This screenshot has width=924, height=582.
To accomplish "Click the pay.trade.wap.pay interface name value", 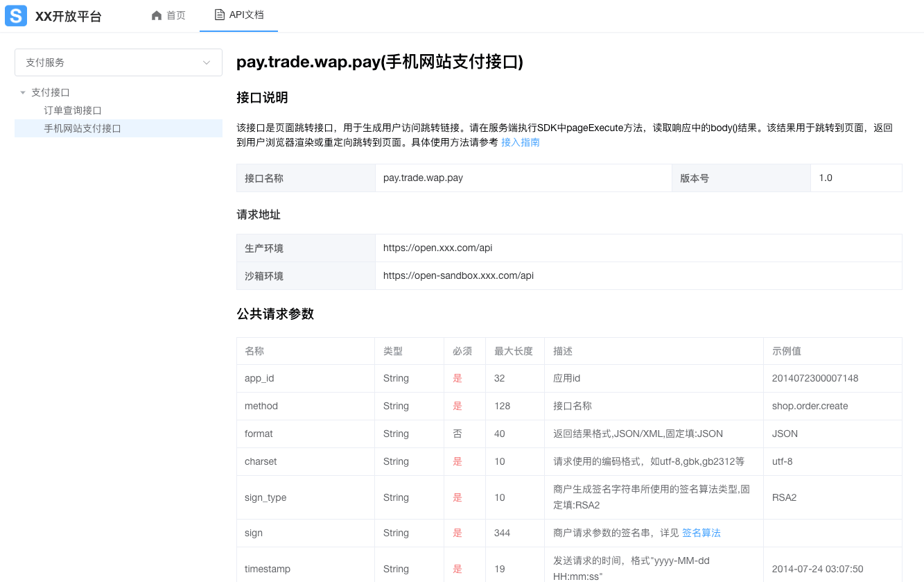I will (x=423, y=178).
